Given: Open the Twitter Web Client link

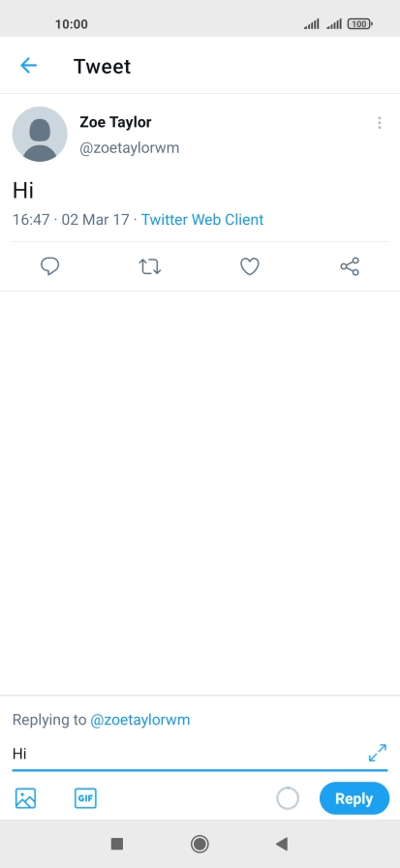Looking at the screenshot, I should 202,220.
